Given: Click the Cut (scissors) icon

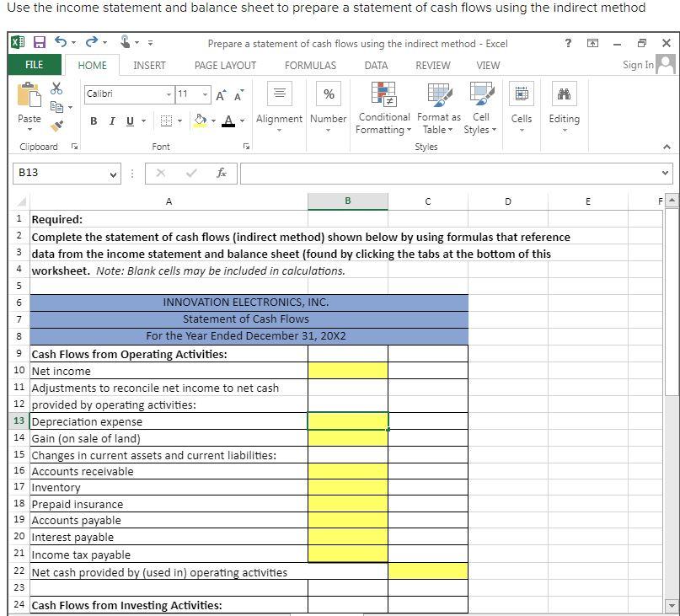Looking at the screenshot, I should tap(56, 88).
